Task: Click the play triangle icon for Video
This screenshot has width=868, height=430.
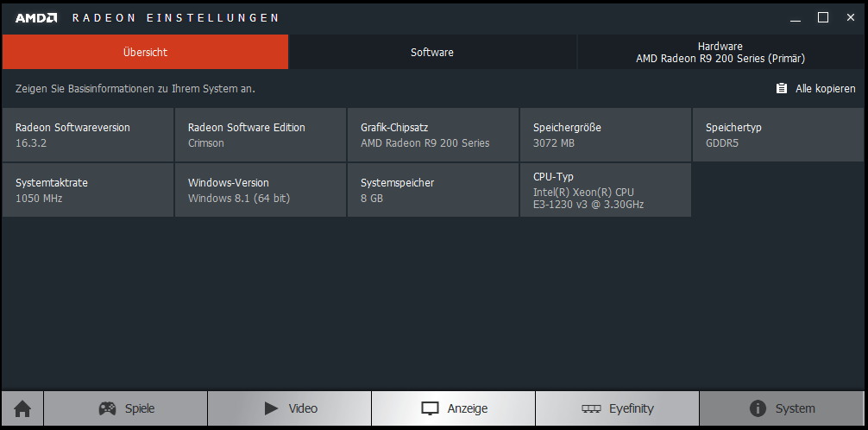Action: point(271,409)
